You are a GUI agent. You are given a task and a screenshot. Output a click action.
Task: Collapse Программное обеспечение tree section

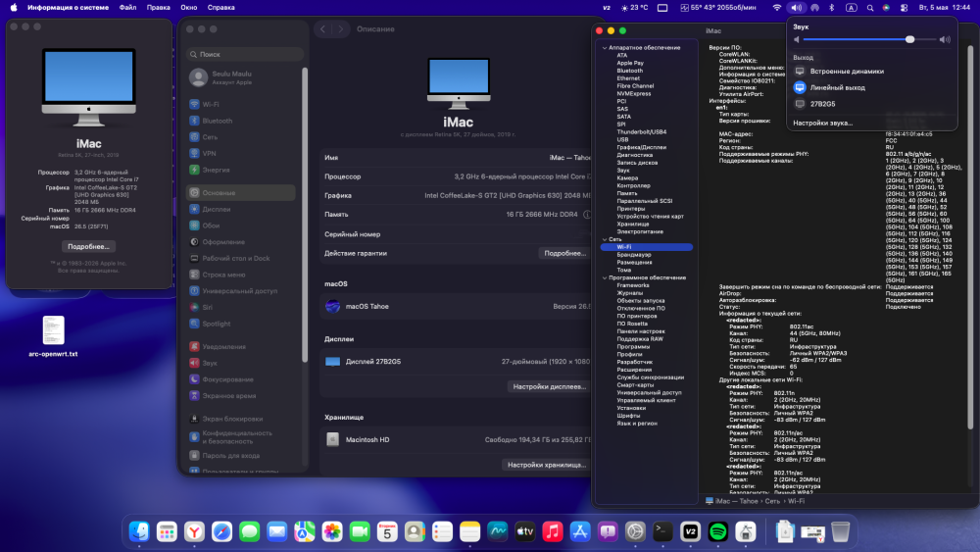(605, 277)
